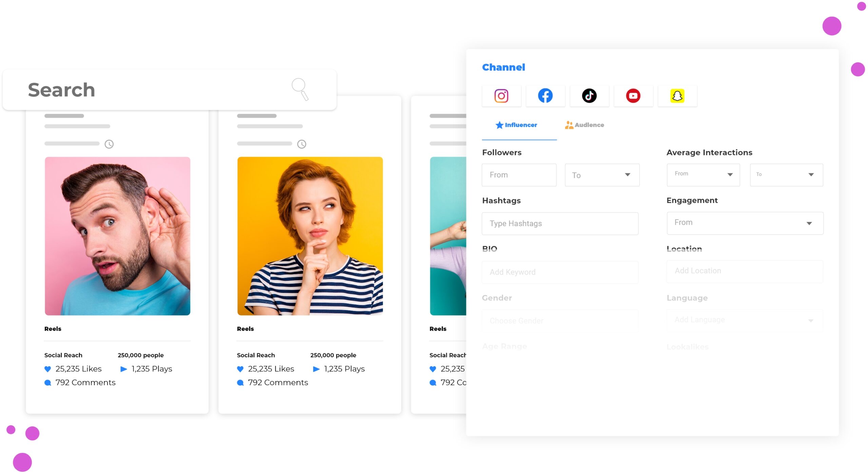
Task: Click Reels label on first card
Action: [53, 329]
